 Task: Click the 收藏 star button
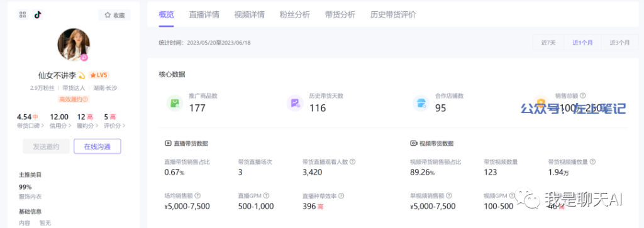pyautogui.click(x=114, y=15)
